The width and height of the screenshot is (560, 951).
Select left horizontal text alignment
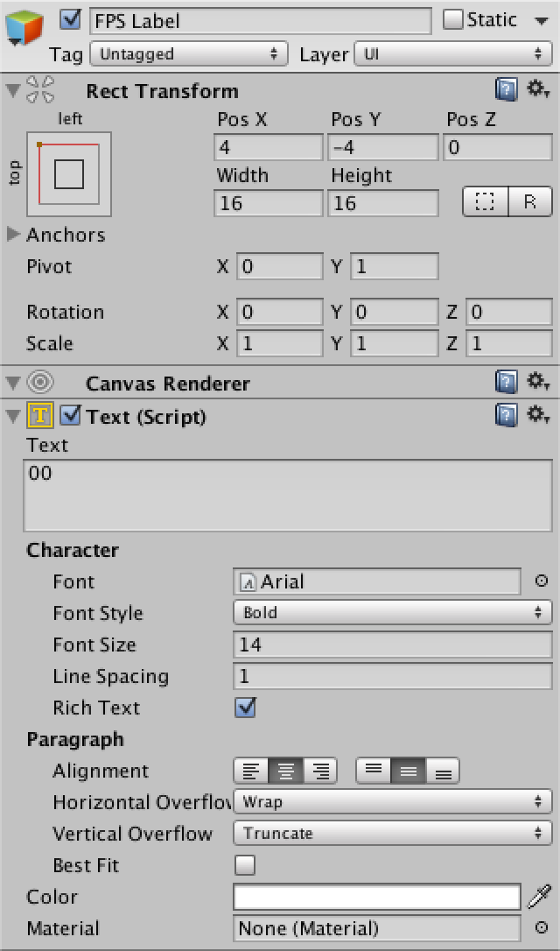(x=251, y=771)
